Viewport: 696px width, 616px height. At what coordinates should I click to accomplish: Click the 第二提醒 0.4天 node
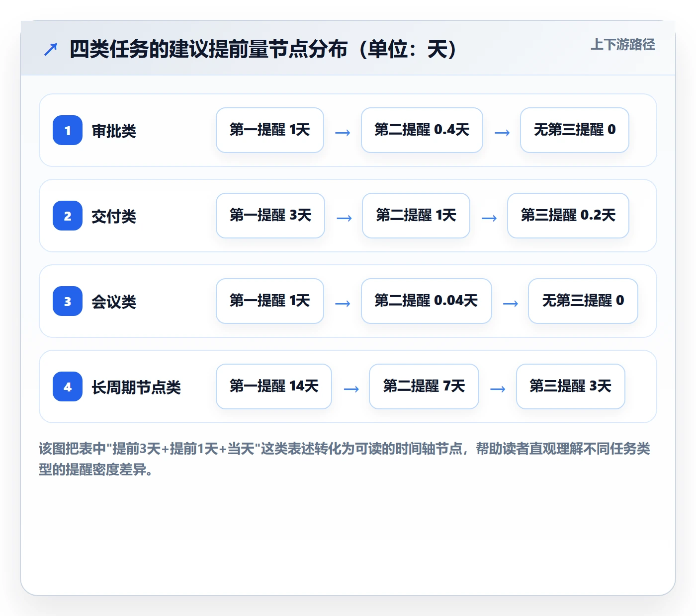(x=422, y=130)
